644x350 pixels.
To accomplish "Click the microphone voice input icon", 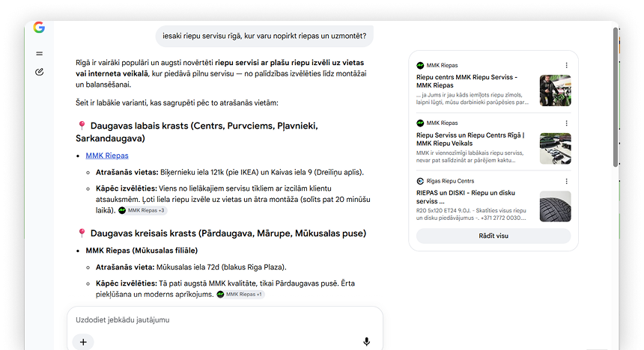I will [366, 341].
